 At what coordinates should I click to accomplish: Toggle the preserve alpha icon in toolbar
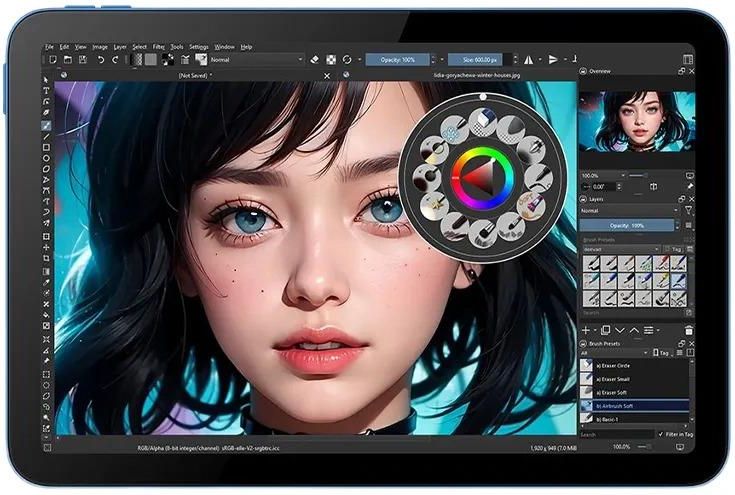pyautogui.click(x=329, y=60)
